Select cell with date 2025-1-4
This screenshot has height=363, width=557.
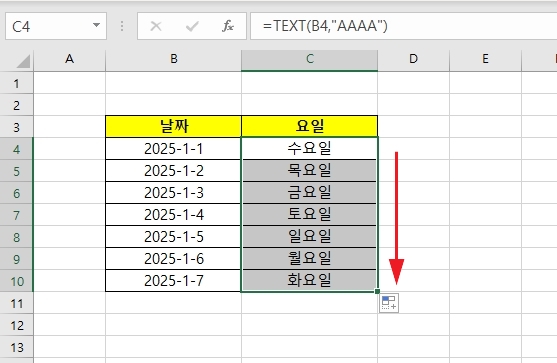[173, 215]
